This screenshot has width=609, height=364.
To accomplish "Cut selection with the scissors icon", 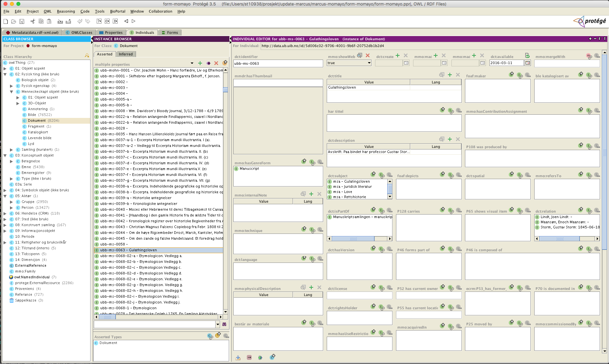I will point(33,21).
